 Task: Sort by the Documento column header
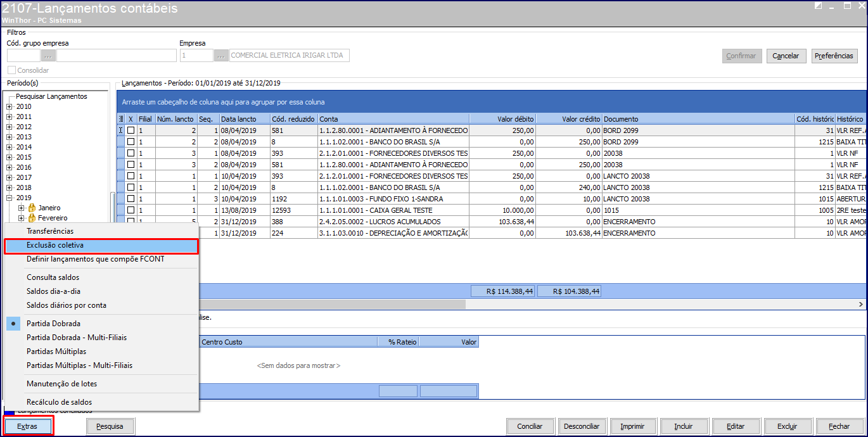[699, 119]
